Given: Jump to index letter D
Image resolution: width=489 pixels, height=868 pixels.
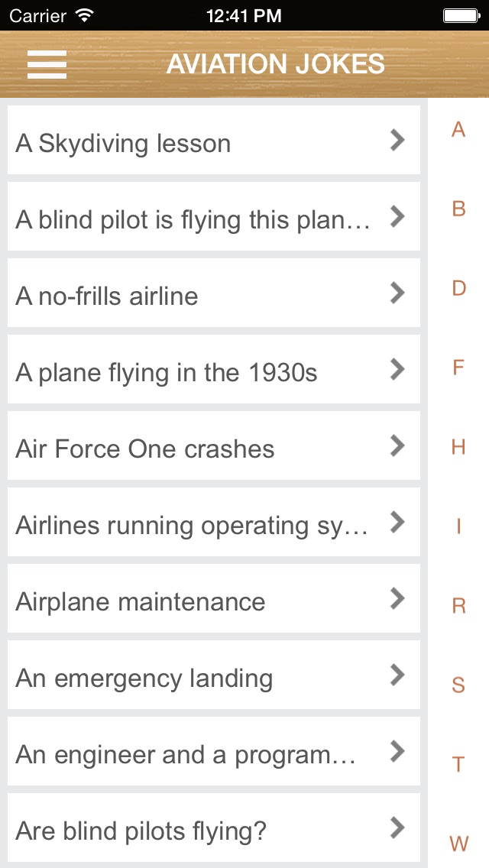Looking at the screenshot, I should point(458,288).
